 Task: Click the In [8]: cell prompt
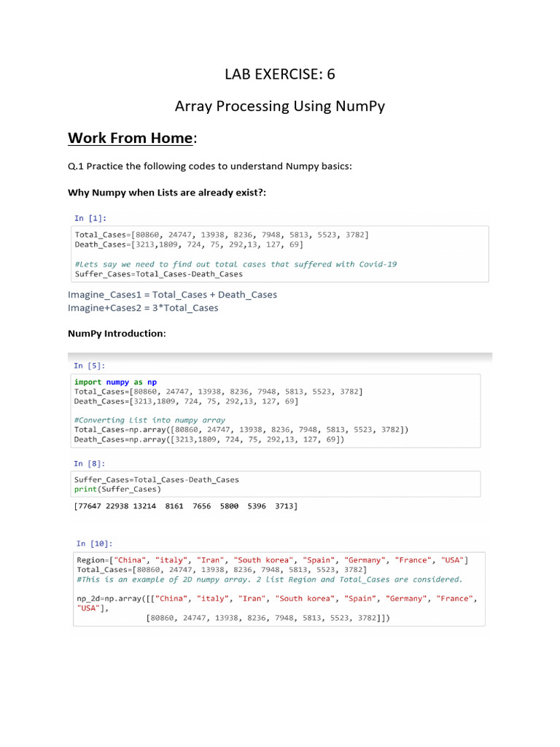pos(89,463)
